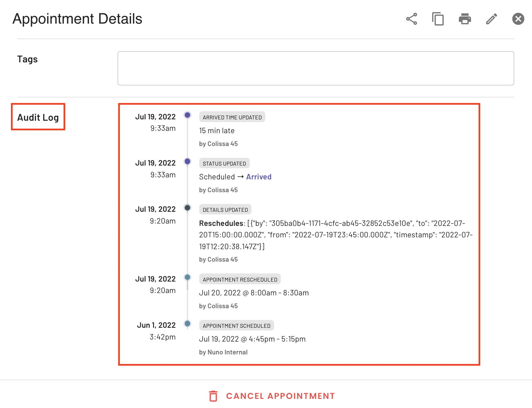The width and height of the screenshot is (532, 408).
Task: Click the DETAILS UPDATED badge
Action: [225, 209]
